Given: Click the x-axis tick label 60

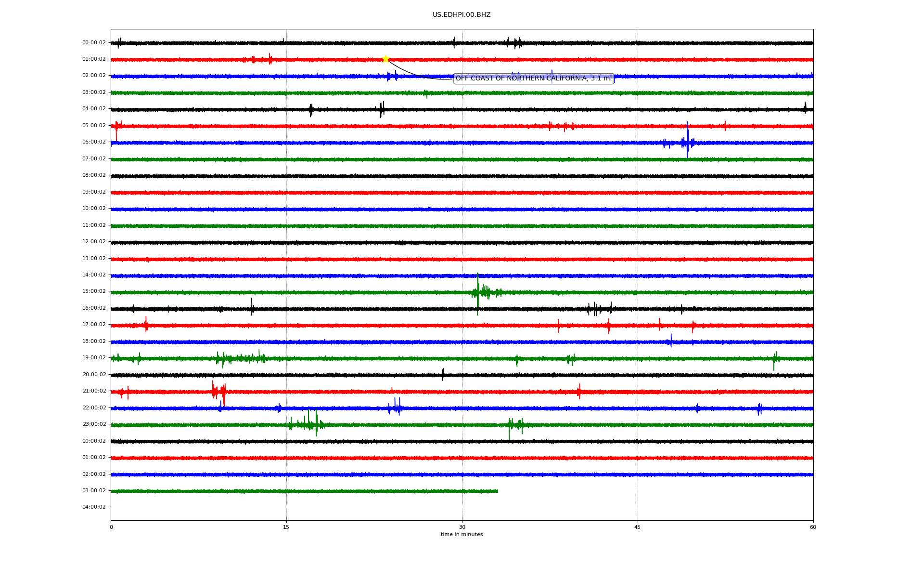Looking at the screenshot, I should tap(813, 527).
